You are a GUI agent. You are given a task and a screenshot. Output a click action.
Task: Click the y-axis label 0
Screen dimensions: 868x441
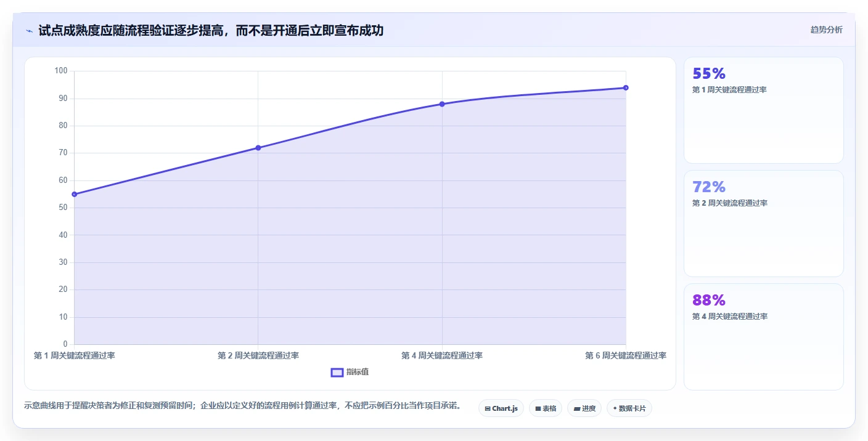(65, 344)
